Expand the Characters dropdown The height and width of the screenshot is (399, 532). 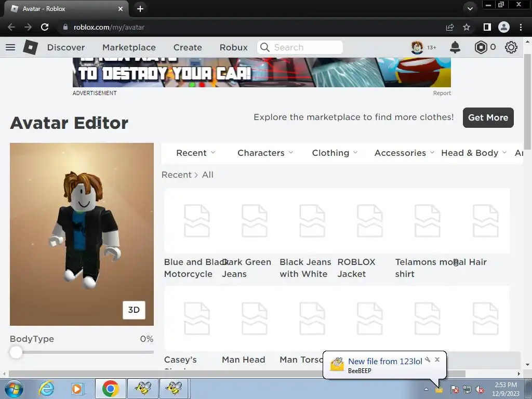click(265, 153)
